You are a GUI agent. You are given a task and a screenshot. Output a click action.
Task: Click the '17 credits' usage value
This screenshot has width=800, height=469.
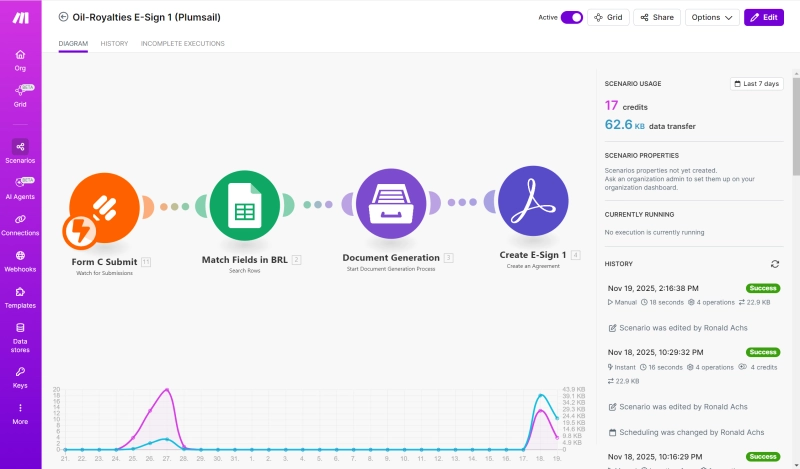click(x=626, y=106)
